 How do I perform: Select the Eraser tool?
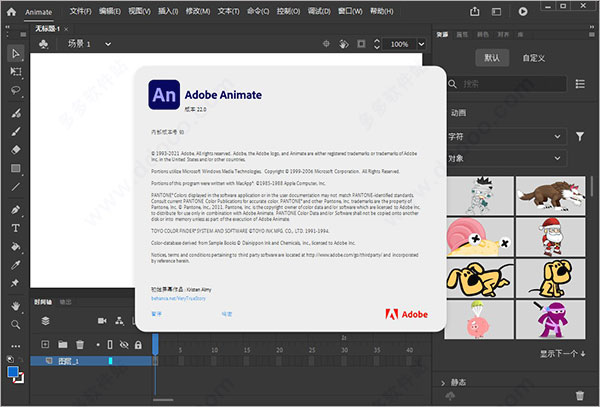point(16,150)
